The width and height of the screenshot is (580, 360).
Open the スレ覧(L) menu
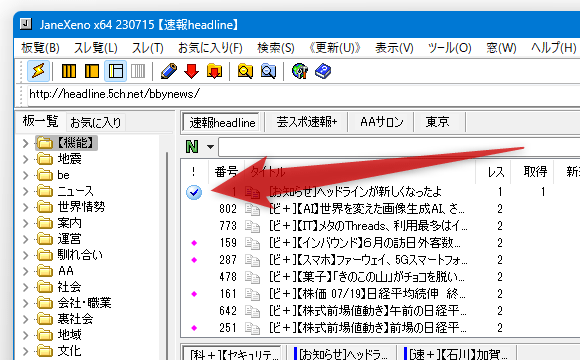pyautogui.click(x=95, y=48)
